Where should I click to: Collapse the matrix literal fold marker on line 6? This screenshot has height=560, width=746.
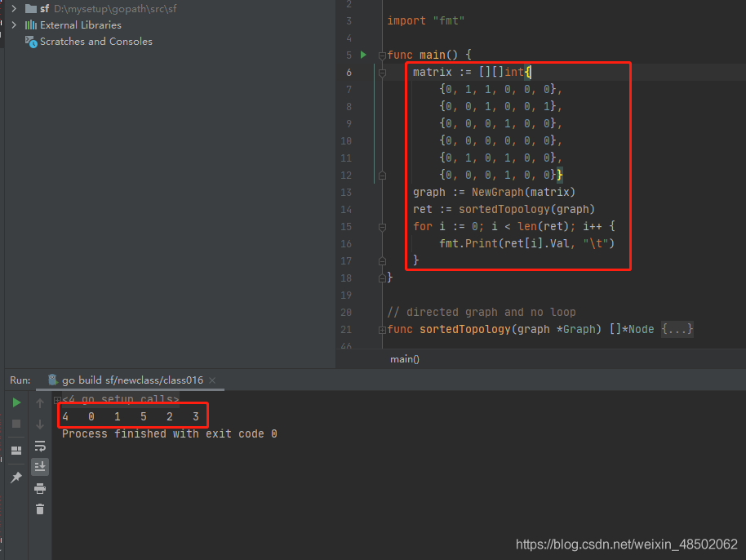pos(382,73)
